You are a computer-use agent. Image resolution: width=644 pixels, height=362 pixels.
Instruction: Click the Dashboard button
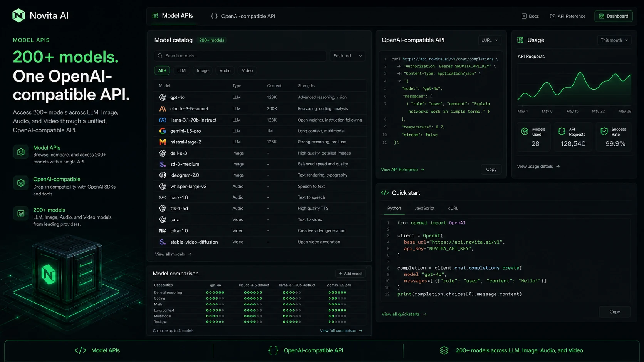614,16
